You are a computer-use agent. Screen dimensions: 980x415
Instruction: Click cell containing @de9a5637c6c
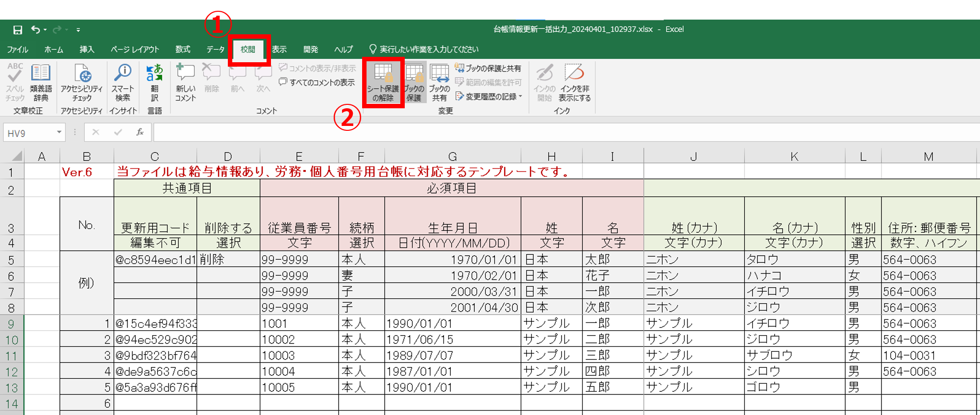coord(155,371)
